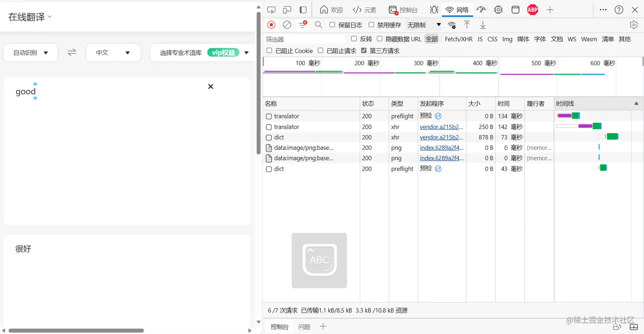Enable the 保留日志 checkbox
The height and width of the screenshot is (334, 644).
click(x=333, y=25)
